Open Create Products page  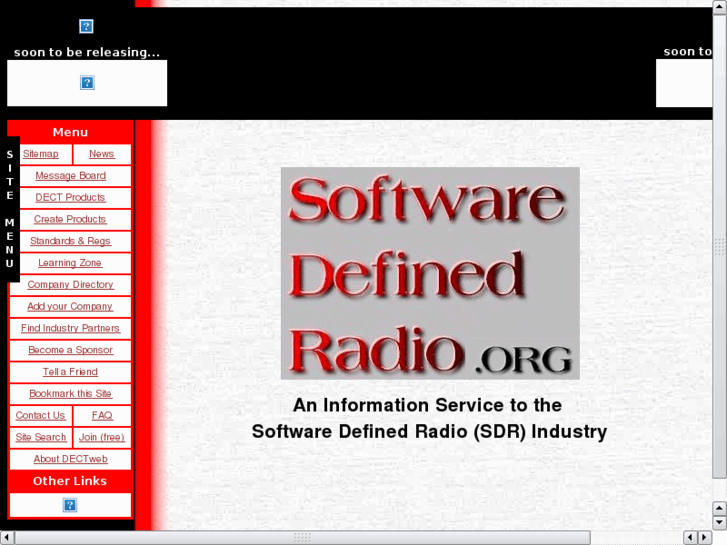[70, 219]
